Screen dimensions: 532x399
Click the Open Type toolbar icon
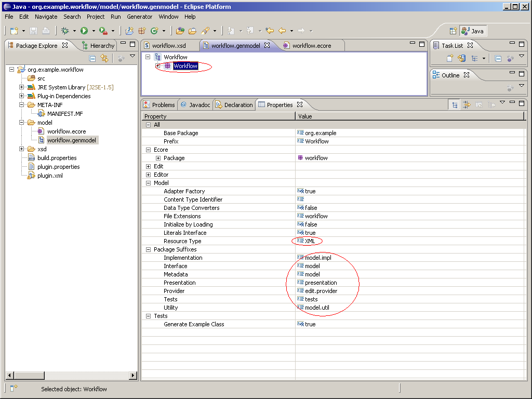[x=180, y=31]
